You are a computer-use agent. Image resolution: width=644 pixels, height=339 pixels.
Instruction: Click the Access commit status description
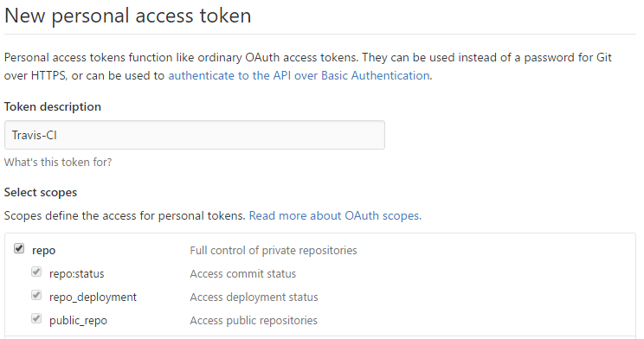pyautogui.click(x=242, y=274)
